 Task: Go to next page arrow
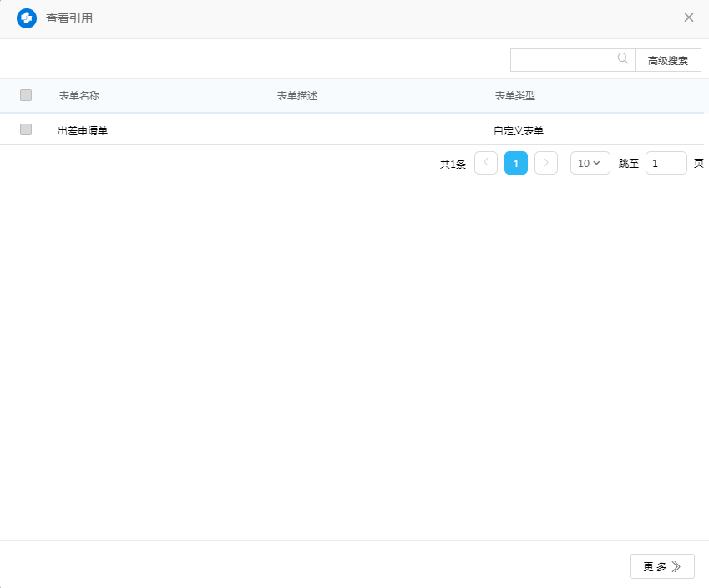click(546, 163)
